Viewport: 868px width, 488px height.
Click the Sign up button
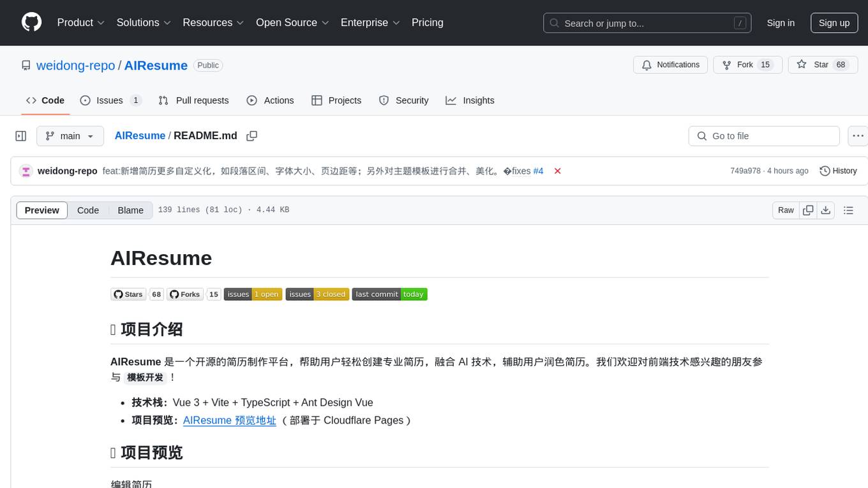pyautogui.click(x=834, y=23)
